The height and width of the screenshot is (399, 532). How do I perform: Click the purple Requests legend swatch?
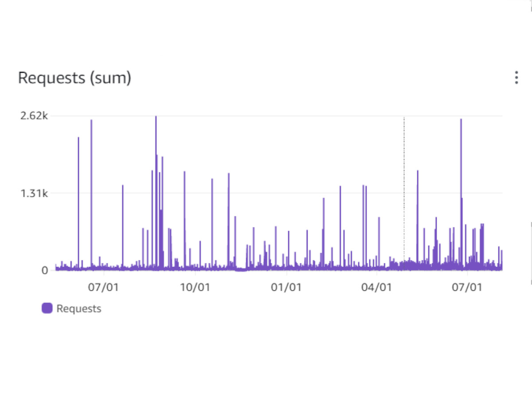point(47,309)
